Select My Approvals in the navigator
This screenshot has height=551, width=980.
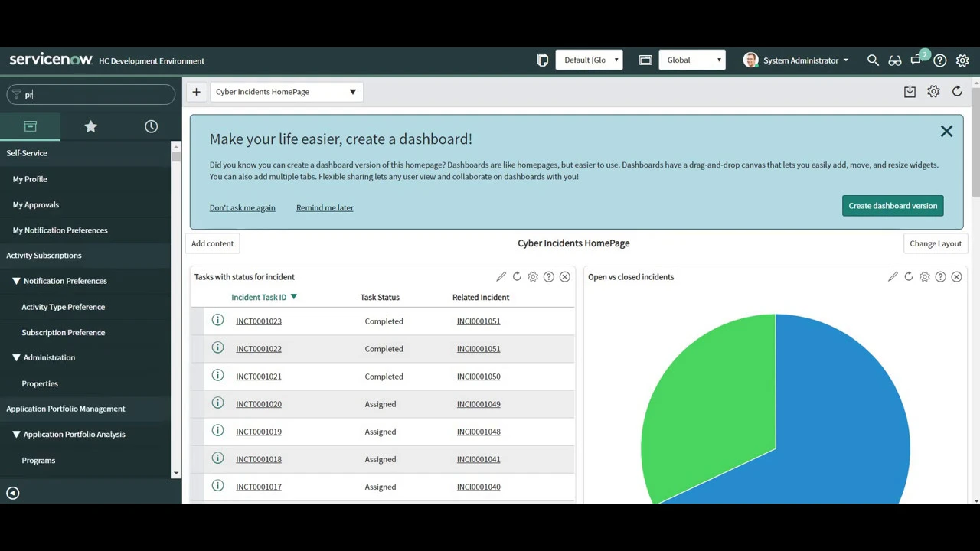tap(36, 204)
